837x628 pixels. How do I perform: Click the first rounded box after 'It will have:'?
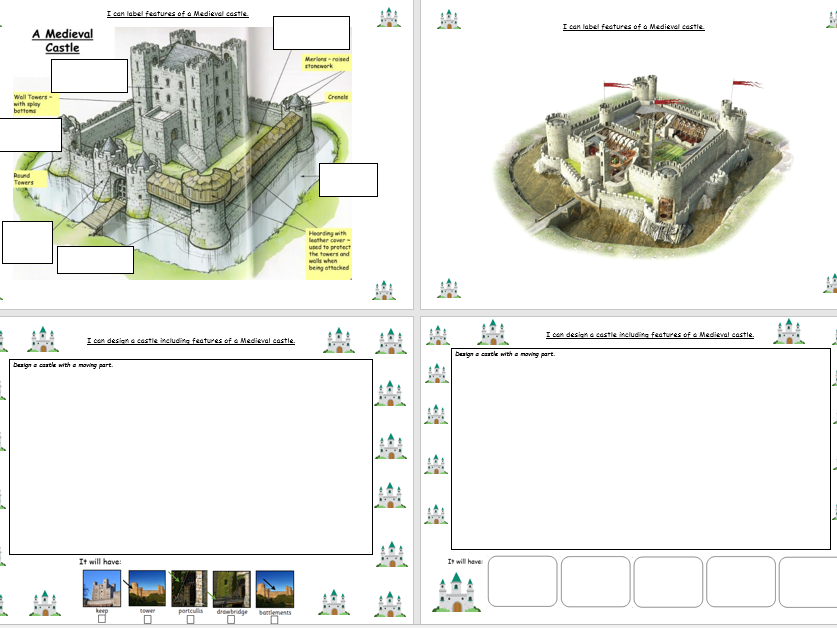(523, 582)
